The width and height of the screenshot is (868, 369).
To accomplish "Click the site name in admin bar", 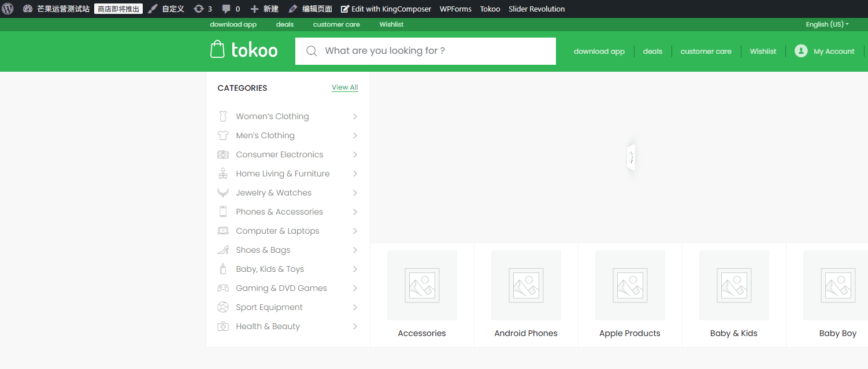I will [63, 9].
